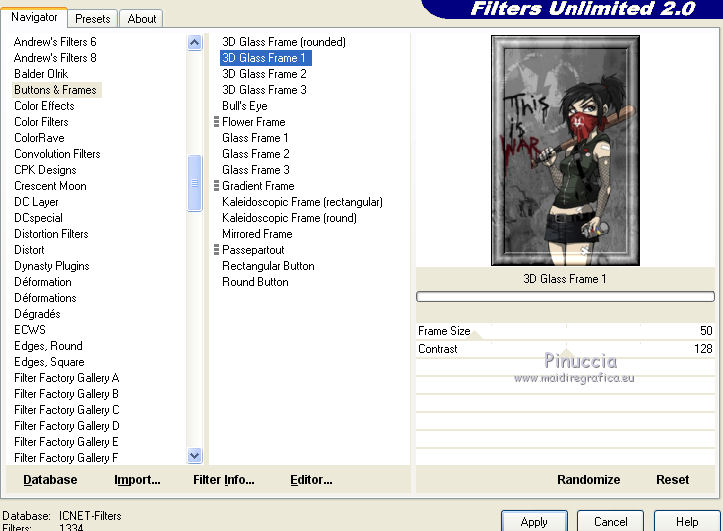Choose 3D Glass Frame 3 filter

(x=264, y=90)
